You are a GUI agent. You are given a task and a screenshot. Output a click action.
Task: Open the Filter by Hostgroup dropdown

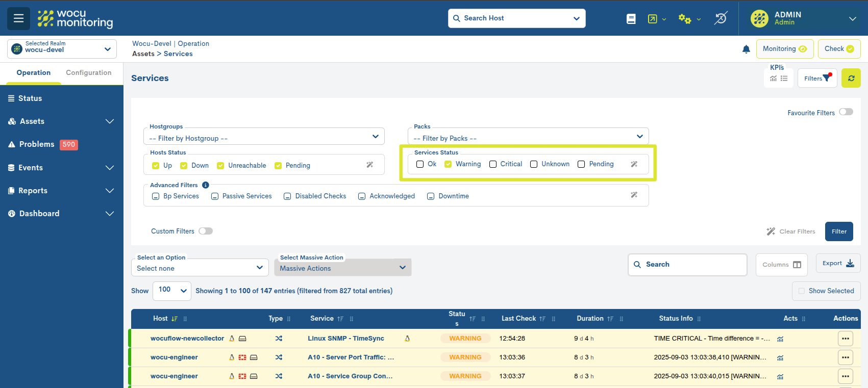pos(264,137)
